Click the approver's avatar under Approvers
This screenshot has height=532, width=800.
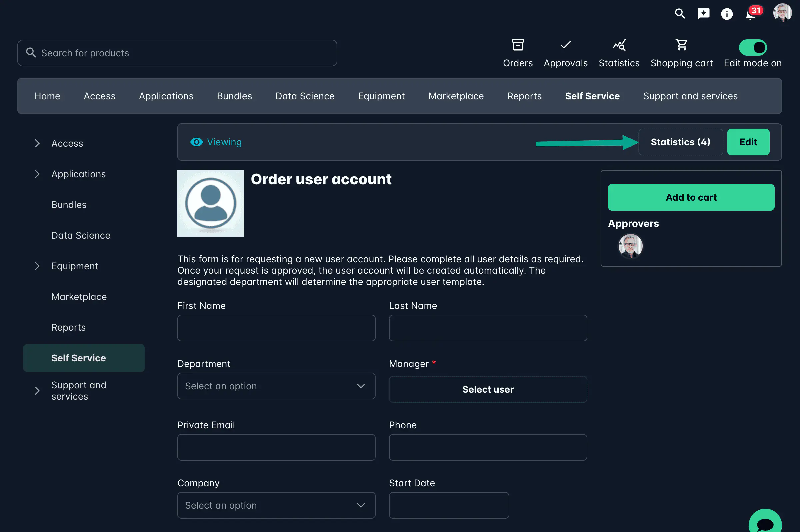pos(630,246)
